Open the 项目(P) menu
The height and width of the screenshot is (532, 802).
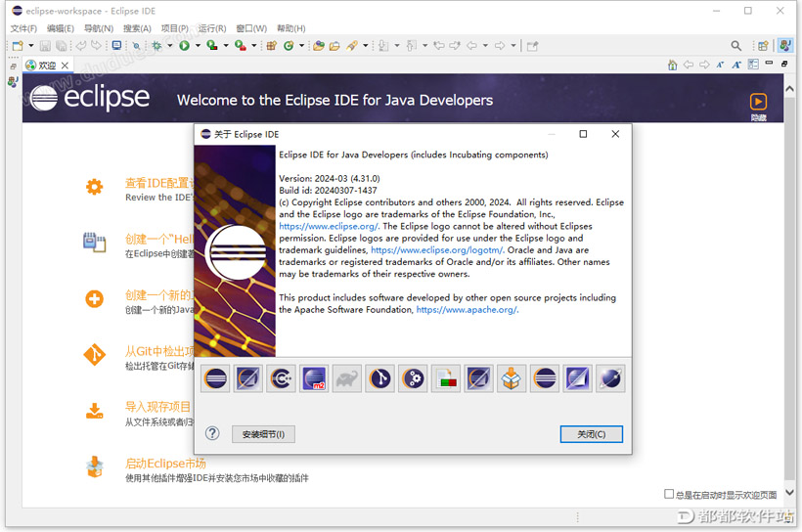pyautogui.click(x=174, y=28)
